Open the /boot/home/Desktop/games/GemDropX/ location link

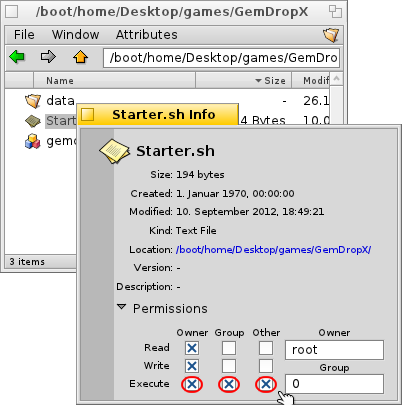click(273, 250)
